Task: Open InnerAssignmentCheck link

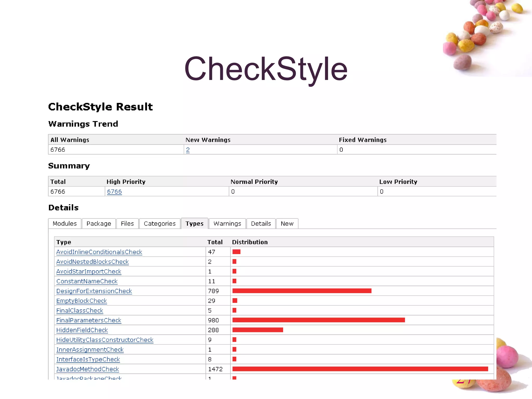Action: pyautogui.click(x=90, y=349)
